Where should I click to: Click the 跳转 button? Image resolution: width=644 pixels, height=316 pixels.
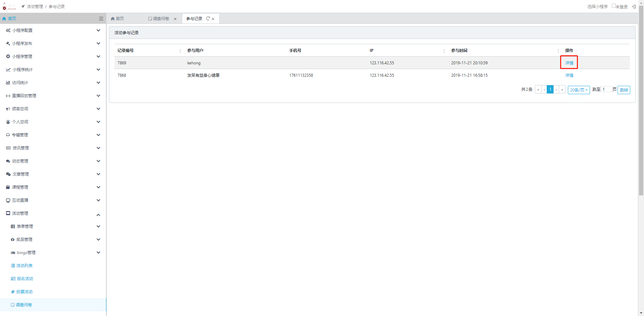(624, 90)
